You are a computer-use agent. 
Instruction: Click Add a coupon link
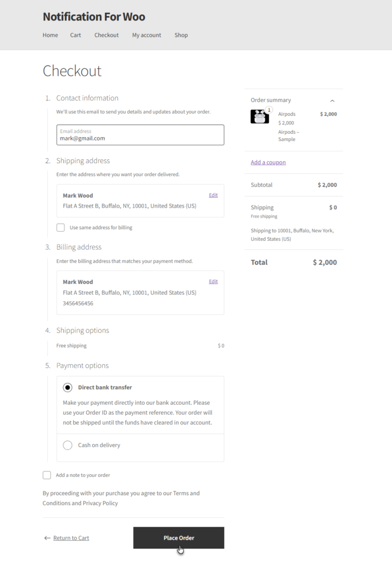(x=268, y=162)
